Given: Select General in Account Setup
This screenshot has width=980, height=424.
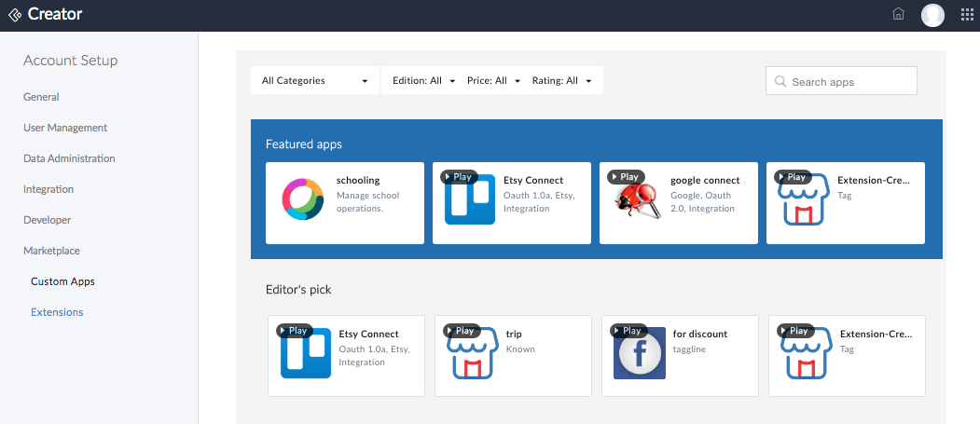Looking at the screenshot, I should 41,97.
